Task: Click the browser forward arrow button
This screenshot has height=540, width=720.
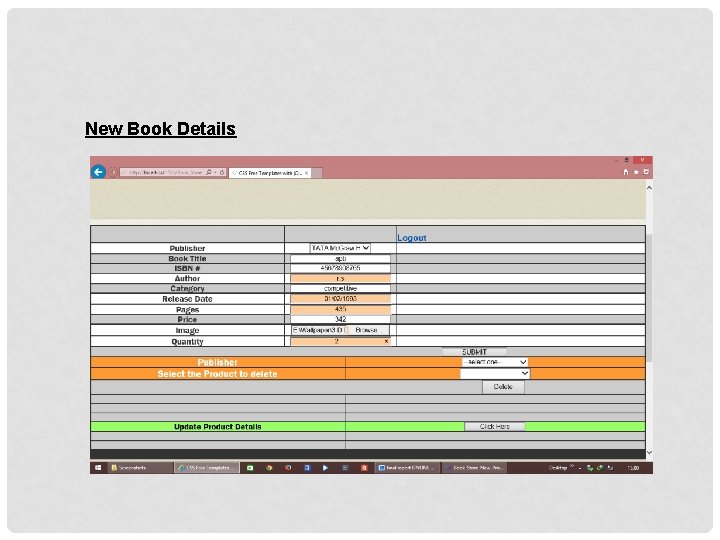Action: pos(112,172)
